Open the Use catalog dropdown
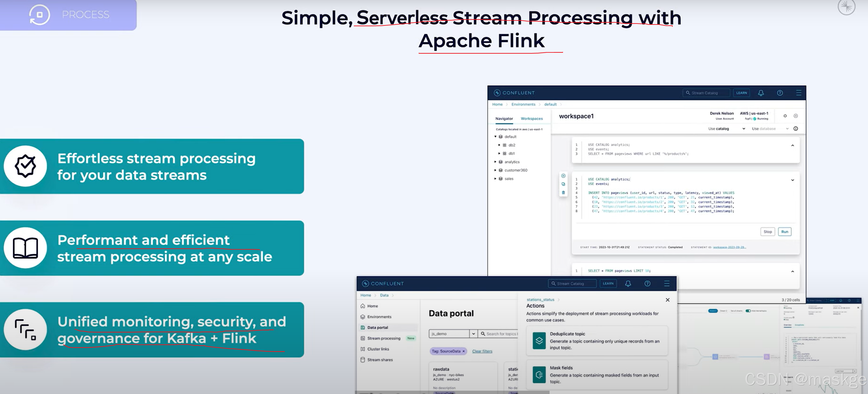The height and width of the screenshot is (394, 868). (726, 128)
